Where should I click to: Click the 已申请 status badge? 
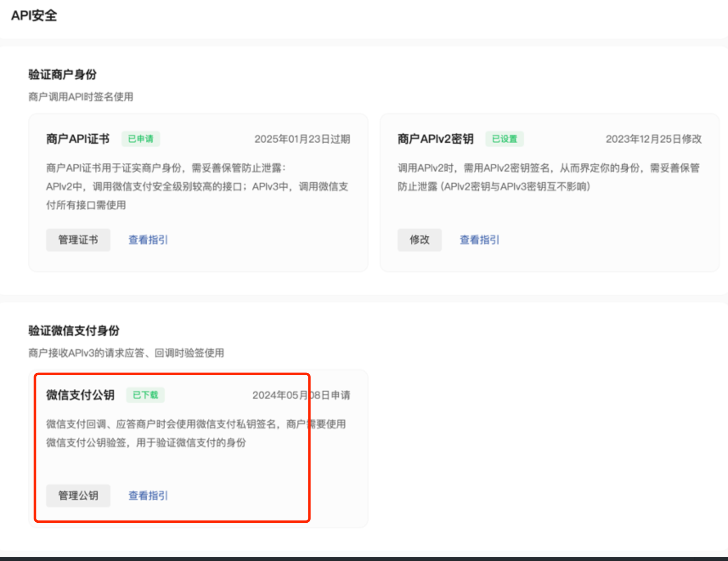tap(141, 139)
